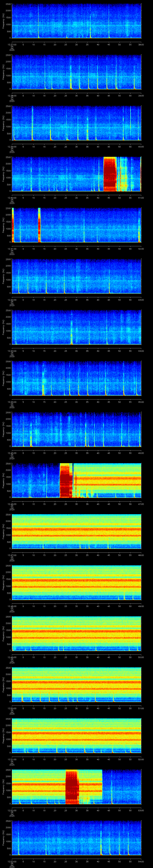Click the '52:00' end time label
Image resolution: width=153 pixels, height=868 pixels.
click(x=141, y=759)
